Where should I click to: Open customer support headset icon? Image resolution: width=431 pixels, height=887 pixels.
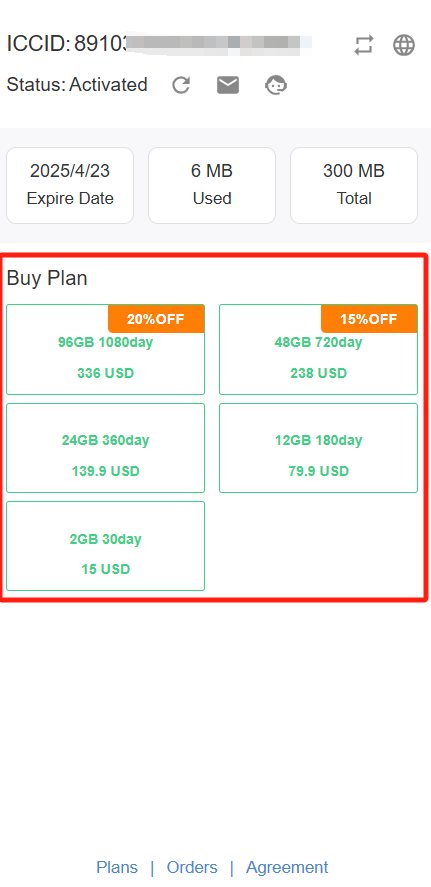tap(276, 85)
